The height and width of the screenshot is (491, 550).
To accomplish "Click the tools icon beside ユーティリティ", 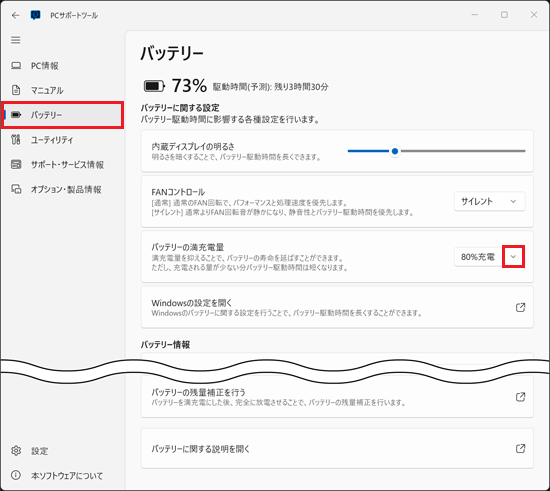I will pos(16,140).
